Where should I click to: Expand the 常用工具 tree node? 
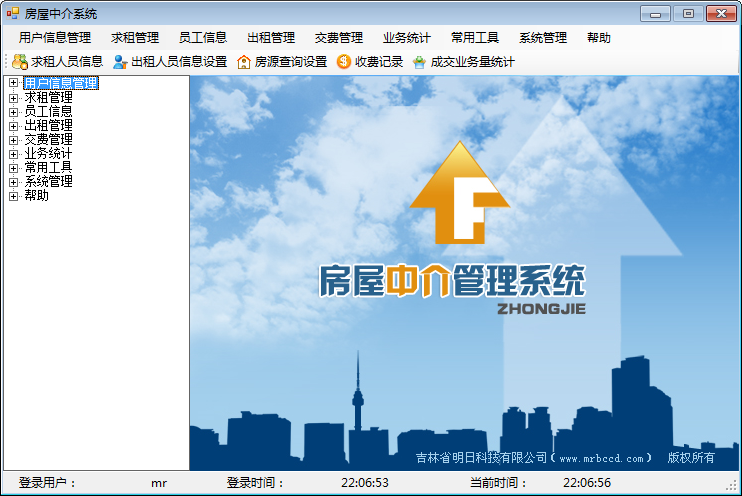coord(13,168)
